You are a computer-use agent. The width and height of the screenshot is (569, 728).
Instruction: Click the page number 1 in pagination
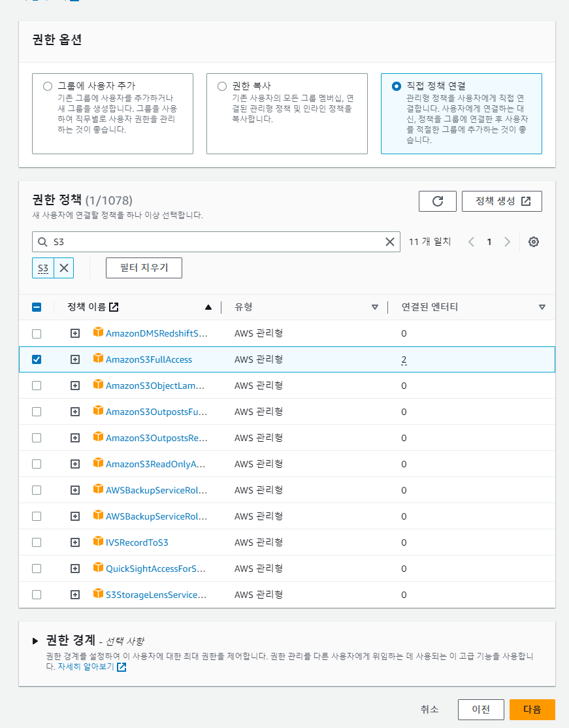pos(489,242)
